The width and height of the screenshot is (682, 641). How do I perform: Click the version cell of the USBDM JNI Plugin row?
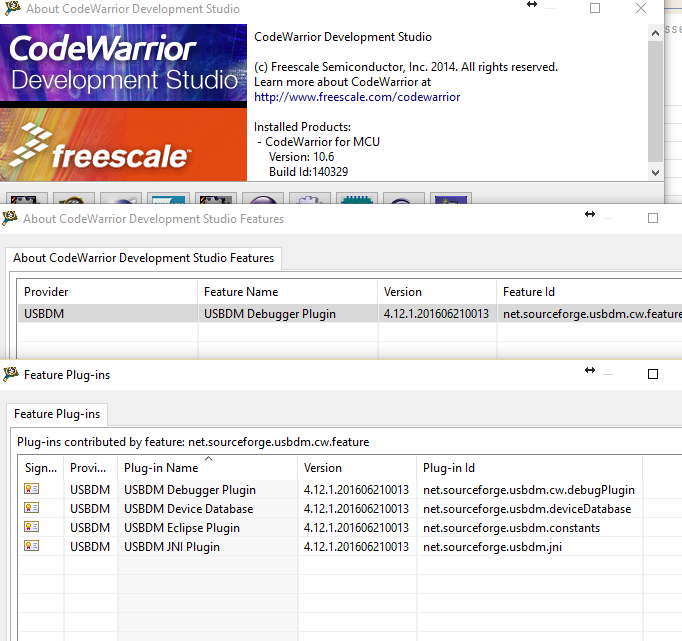356,547
